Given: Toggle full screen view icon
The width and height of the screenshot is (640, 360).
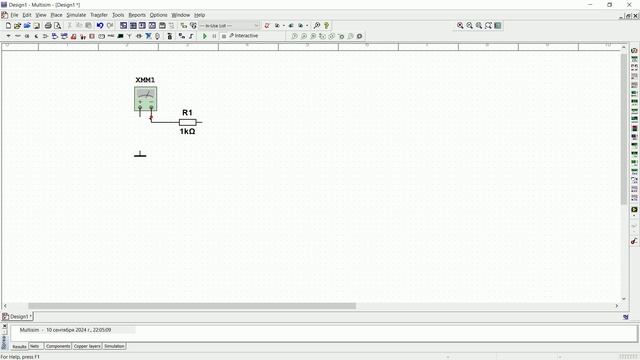Looking at the screenshot, I should [x=498, y=25].
